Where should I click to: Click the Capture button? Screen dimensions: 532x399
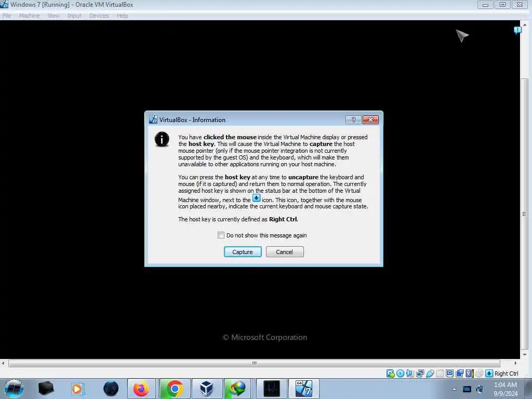click(x=243, y=252)
